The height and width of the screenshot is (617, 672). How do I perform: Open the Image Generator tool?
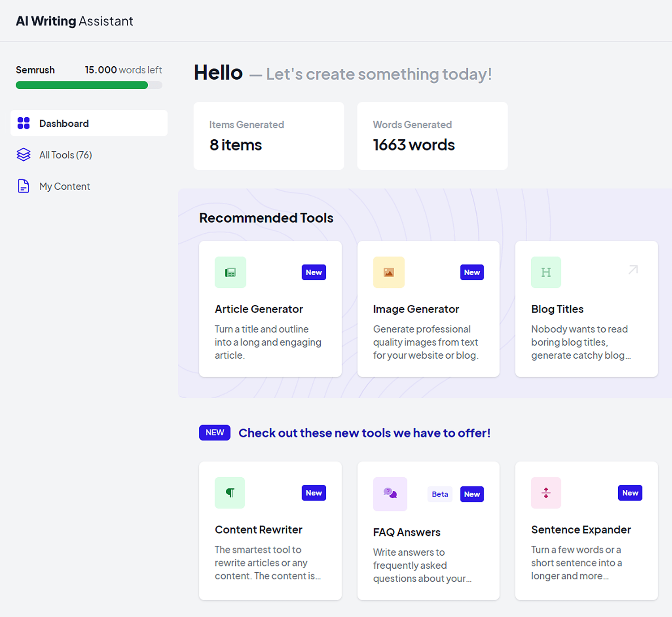coord(428,309)
